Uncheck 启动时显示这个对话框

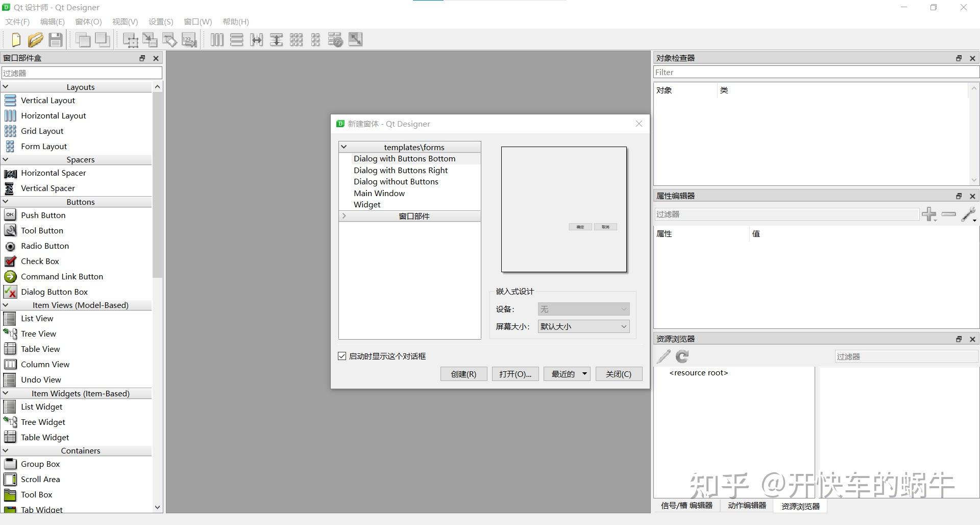tap(342, 356)
